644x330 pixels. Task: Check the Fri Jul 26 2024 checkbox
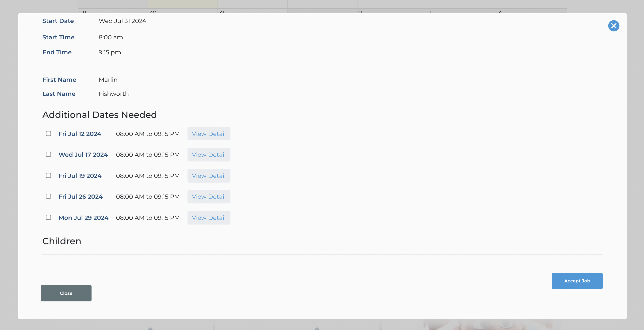pos(49,196)
